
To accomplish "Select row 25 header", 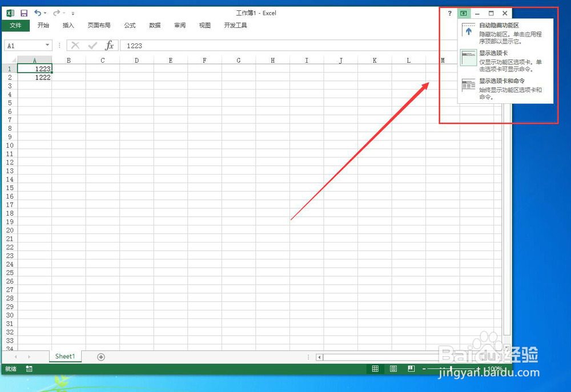I will click(x=10, y=273).
